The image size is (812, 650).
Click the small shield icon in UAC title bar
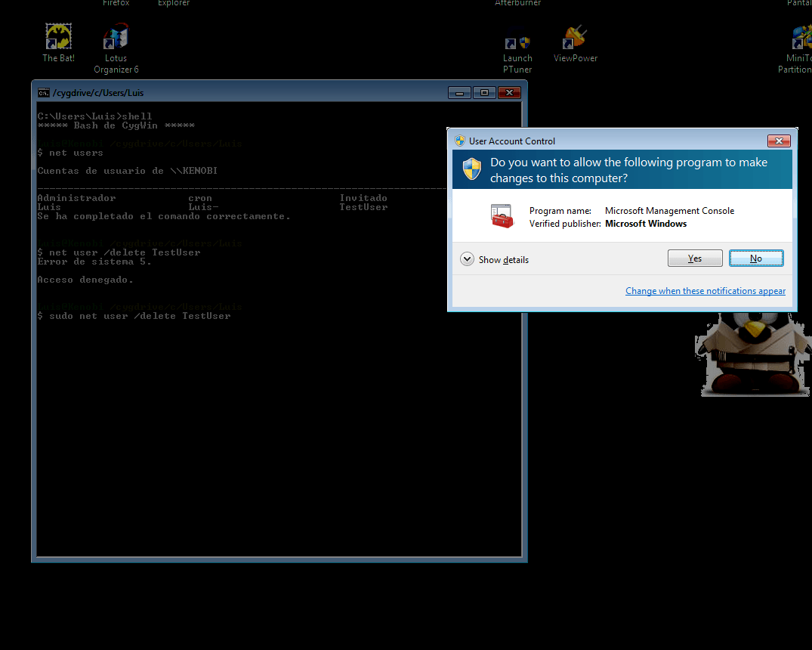[x=459, y=141]
